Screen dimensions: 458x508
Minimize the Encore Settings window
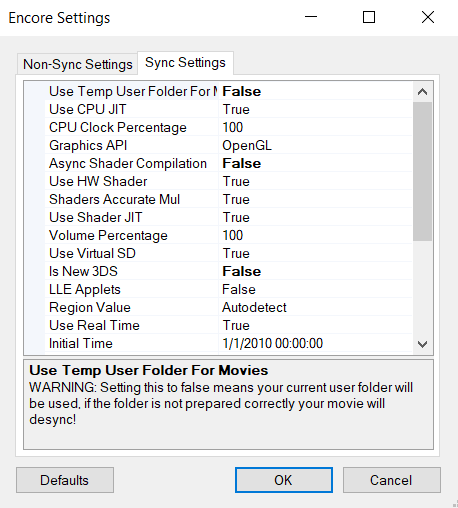(311, 17)
